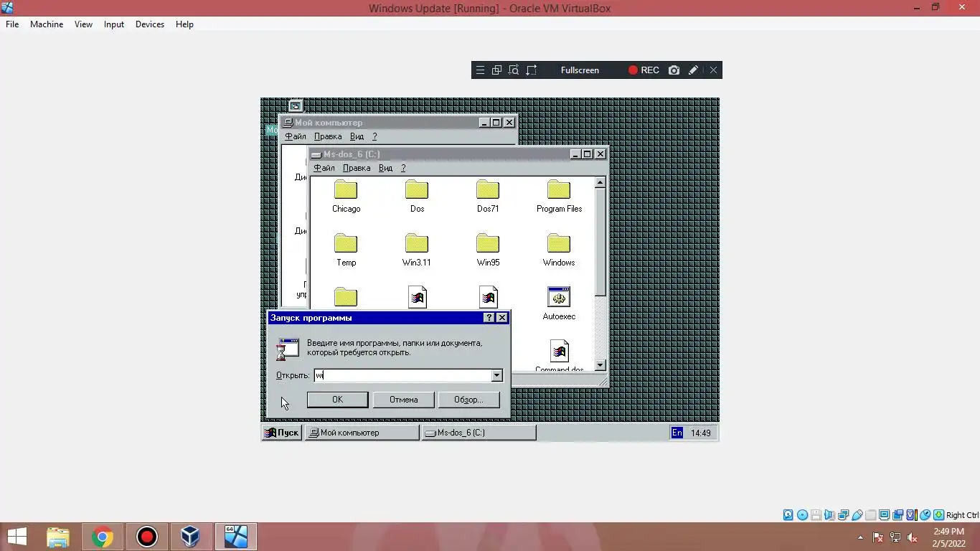Open Правка menu in Ms-dos_6 (C:) window
This screenshot has width=980, height=551.
[357, 168]
